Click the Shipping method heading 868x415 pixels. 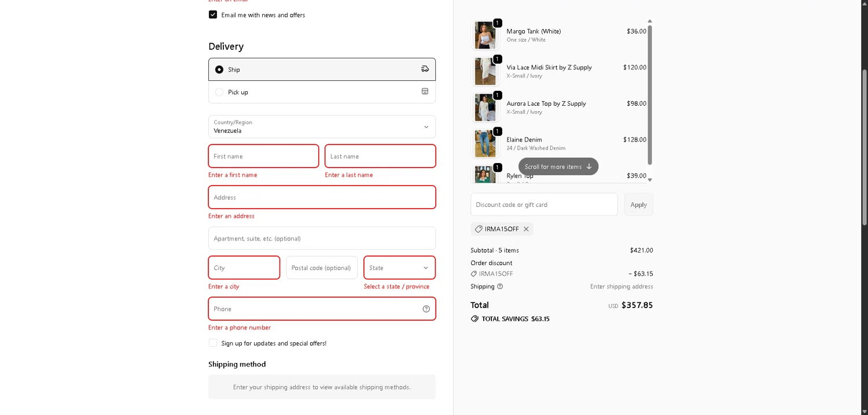(x=237, y=364)
